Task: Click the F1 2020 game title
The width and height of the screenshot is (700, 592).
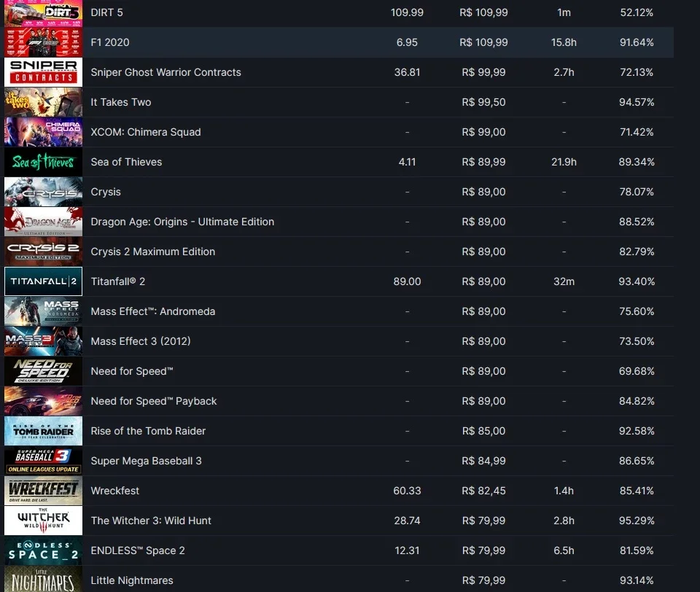Action: pos(110,42)
